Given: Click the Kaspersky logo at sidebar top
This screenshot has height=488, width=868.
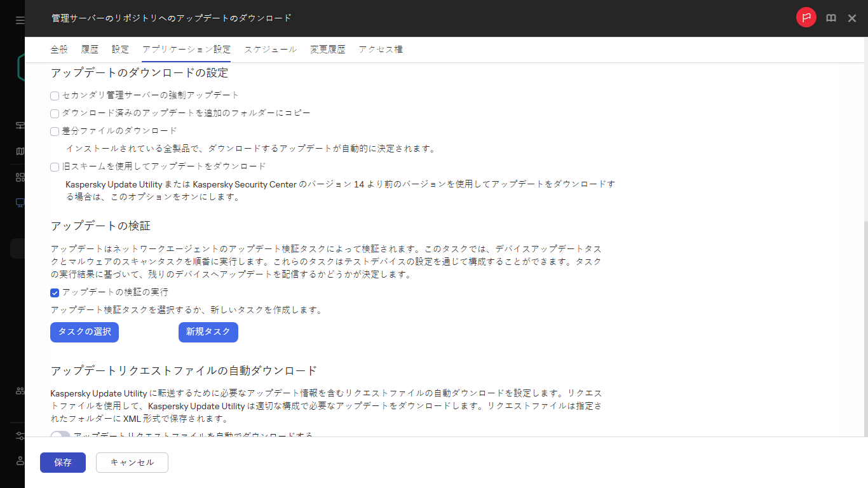Looking at the screenshot, I should click(19, 67).
